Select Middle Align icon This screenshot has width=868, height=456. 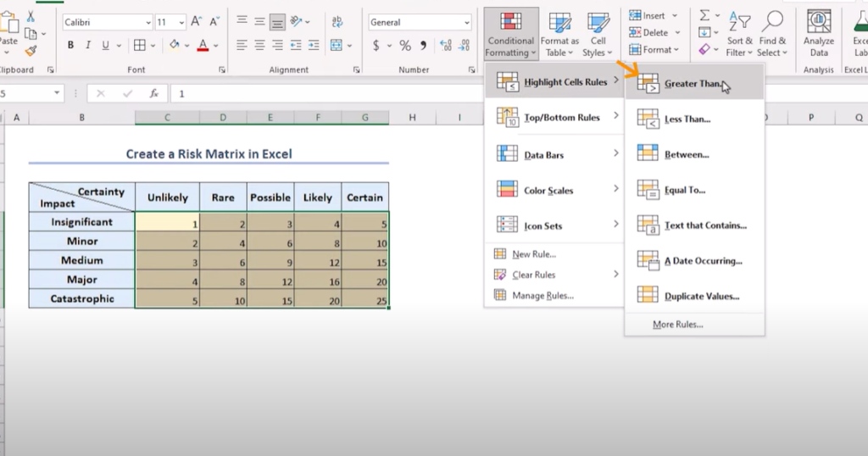(259, 21)
